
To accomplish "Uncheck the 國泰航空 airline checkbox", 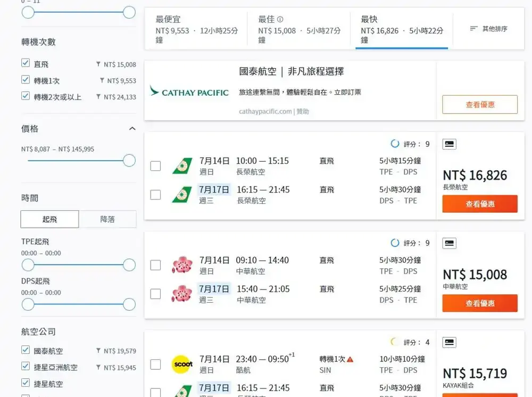I will [26, 350].
